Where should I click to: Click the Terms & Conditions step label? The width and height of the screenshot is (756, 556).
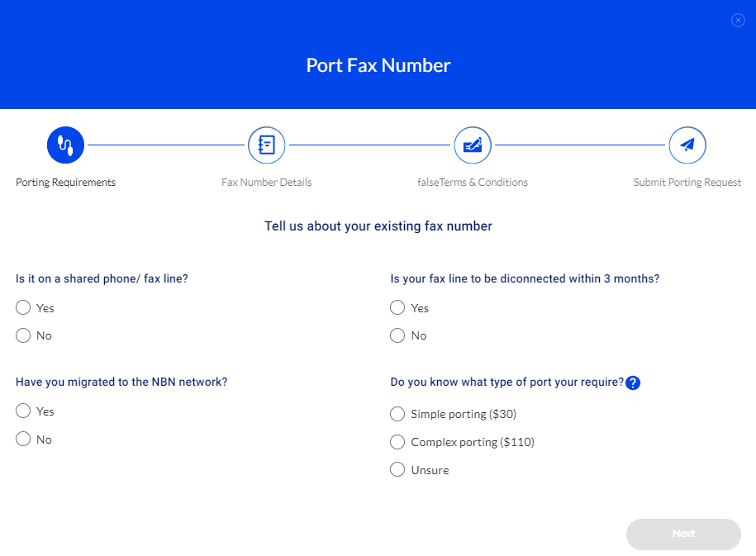click(x=473, y=183)
